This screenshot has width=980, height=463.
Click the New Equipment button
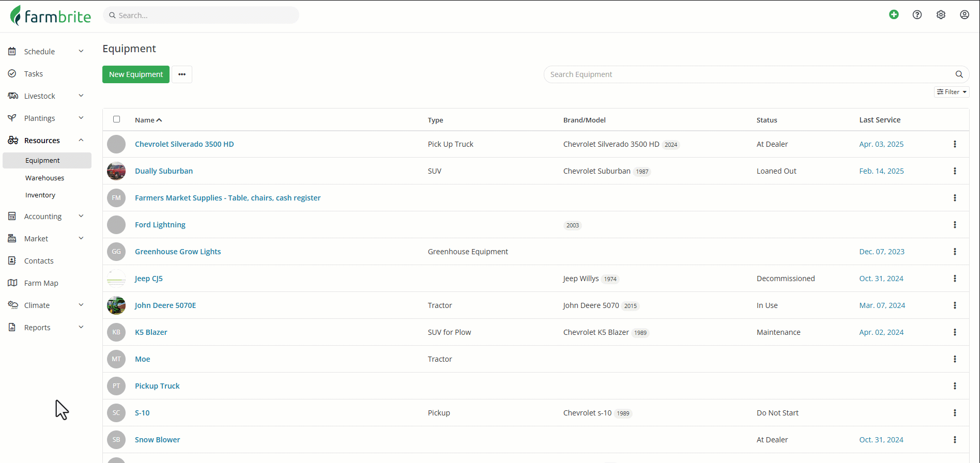pyautogui.click(x=136, y=74)
